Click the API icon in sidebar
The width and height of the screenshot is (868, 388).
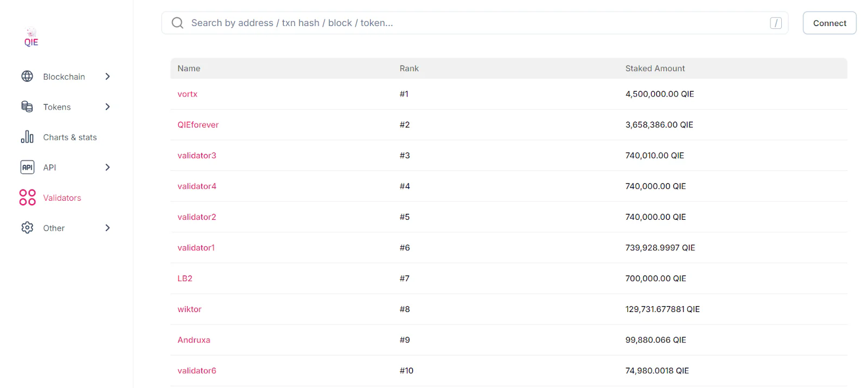point(27,167)
